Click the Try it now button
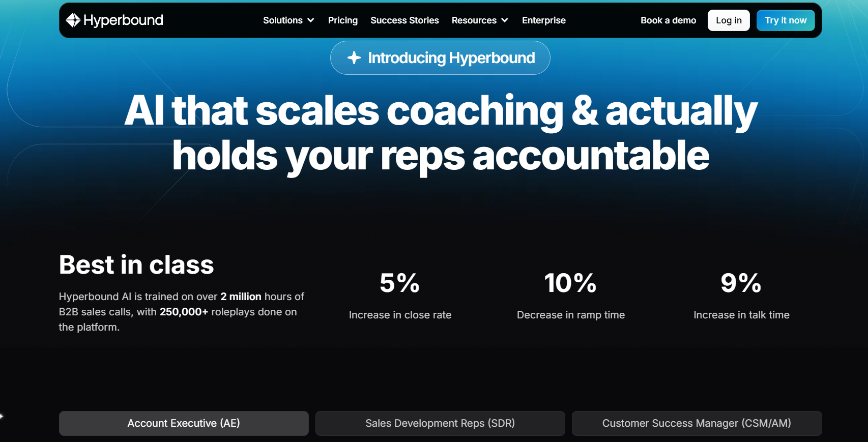Image resolution: width=868 pixels, height=442 pixels. pos(786,20)
